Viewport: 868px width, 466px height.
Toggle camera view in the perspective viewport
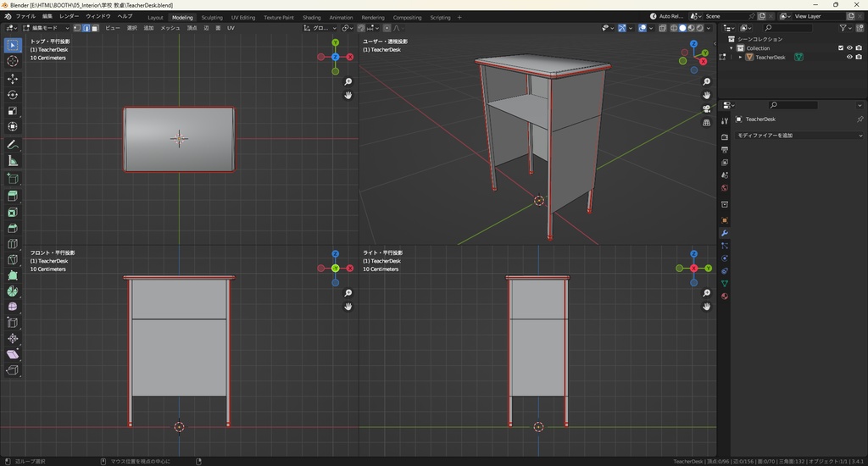pos(706,108)
